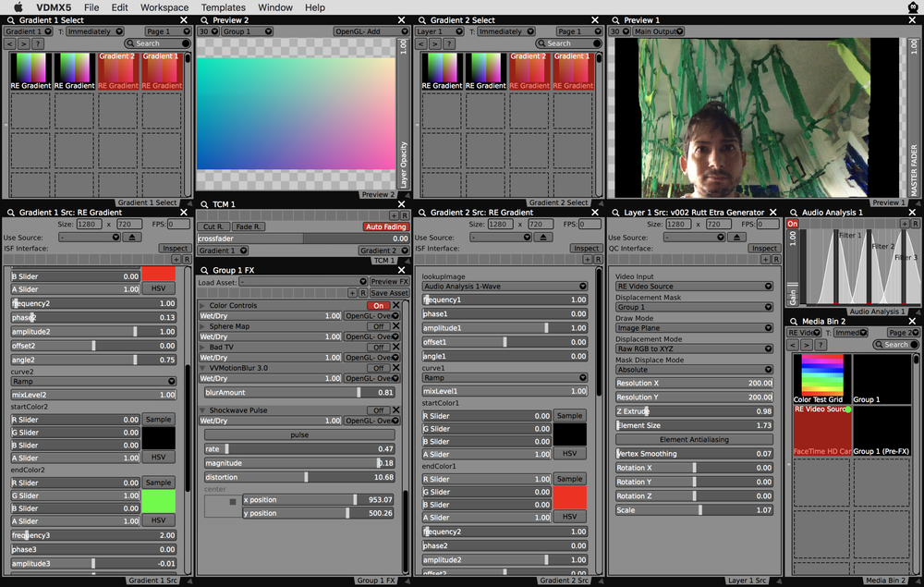Click the Apple menu icon
The image size is (924, 587).
[18, 7]
